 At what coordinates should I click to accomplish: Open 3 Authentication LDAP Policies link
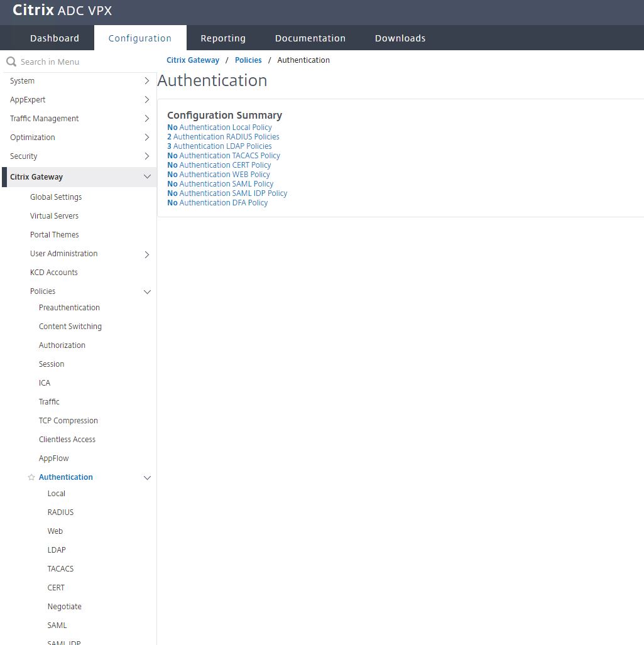(x=219, y=146)
